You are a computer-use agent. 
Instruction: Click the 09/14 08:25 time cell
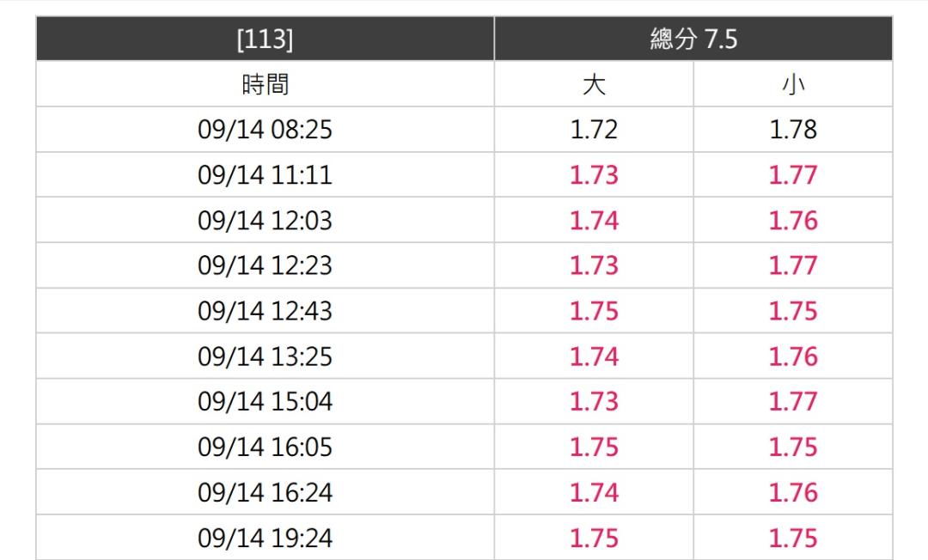(x=265, y=130)
